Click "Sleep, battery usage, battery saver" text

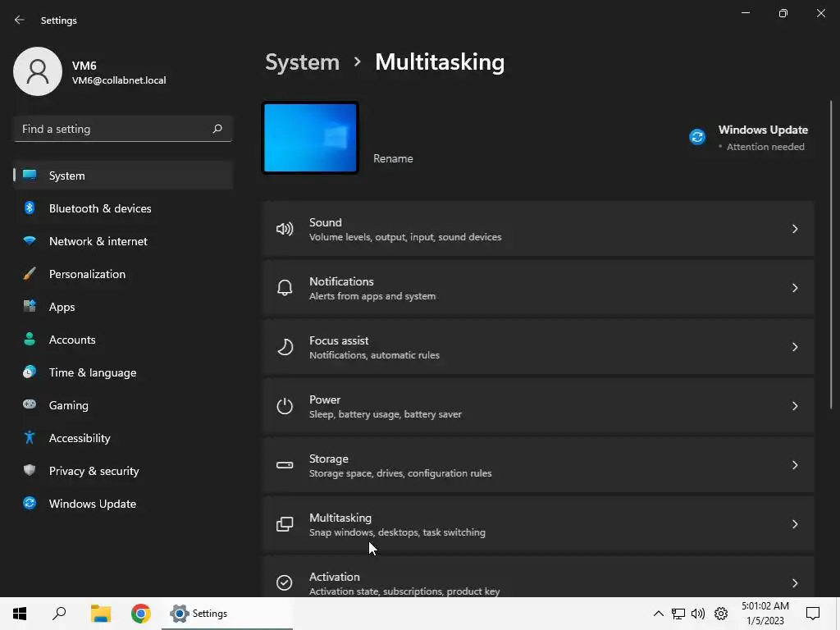[x=386, y=414]
